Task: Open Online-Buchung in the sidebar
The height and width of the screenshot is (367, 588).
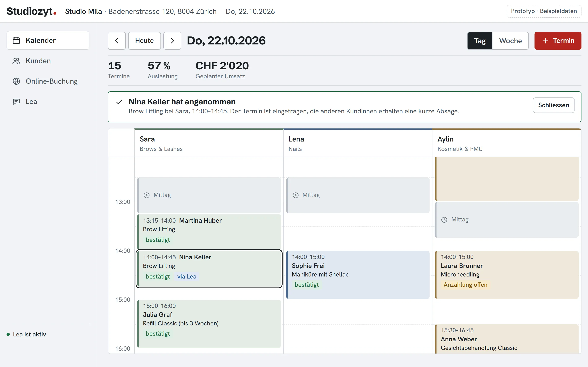Action: [48, 81]
